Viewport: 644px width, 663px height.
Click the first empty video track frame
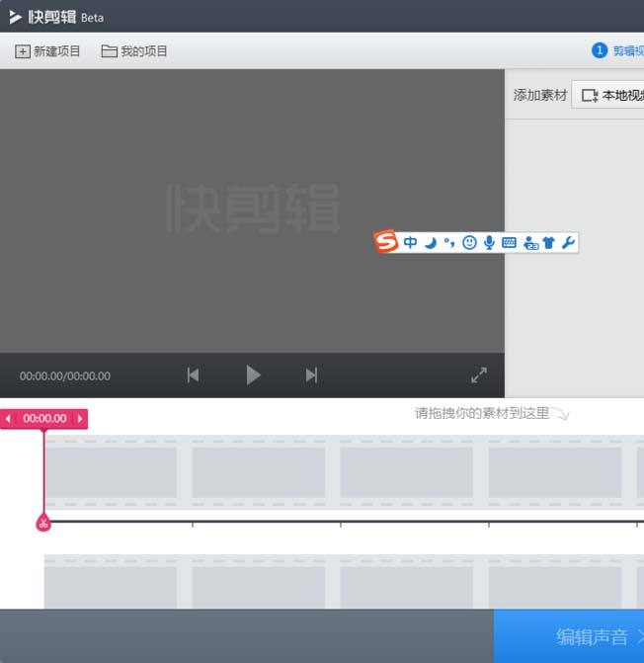pos(111,472)
